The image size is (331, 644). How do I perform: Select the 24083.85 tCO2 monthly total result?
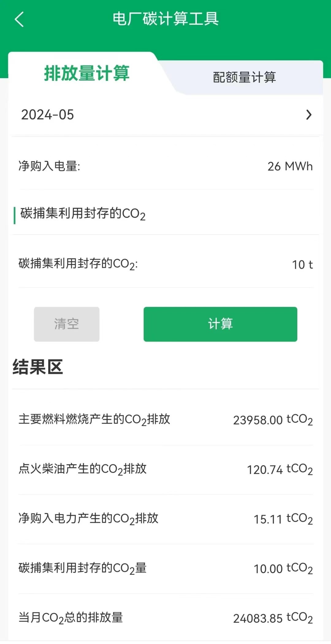(272, 618)
